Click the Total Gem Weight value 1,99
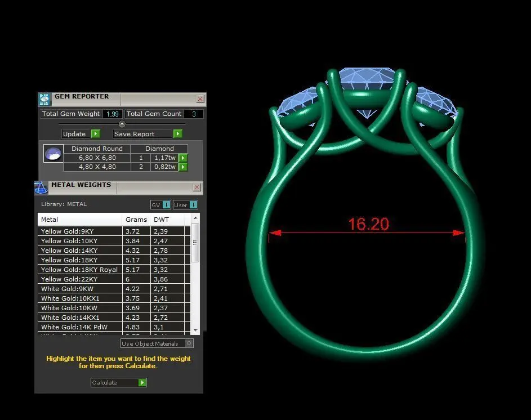531x420 pixels. (x=113, y=114)
